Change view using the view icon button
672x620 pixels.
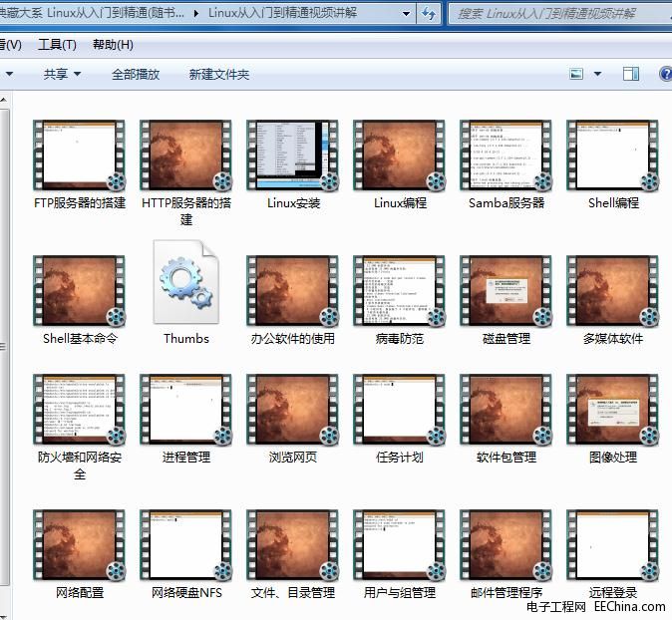coord(576,74)
